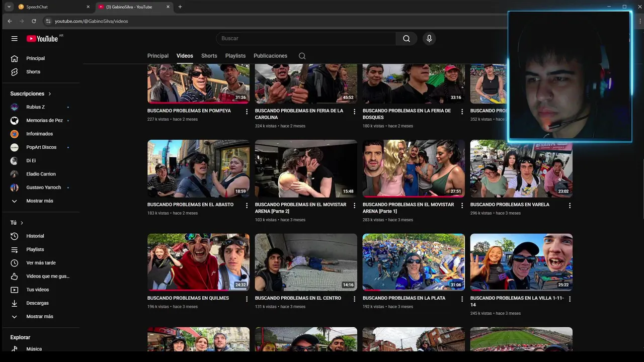The image size is (644, 362).
Task: Close the GabinoSilva YouTube tab
Action: [168, 7]
